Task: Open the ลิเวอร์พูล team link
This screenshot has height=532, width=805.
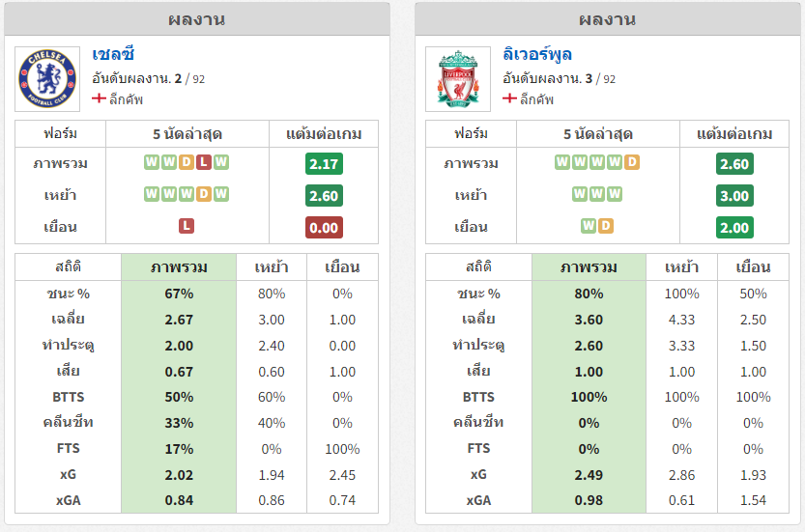Action: pos(537,54)
